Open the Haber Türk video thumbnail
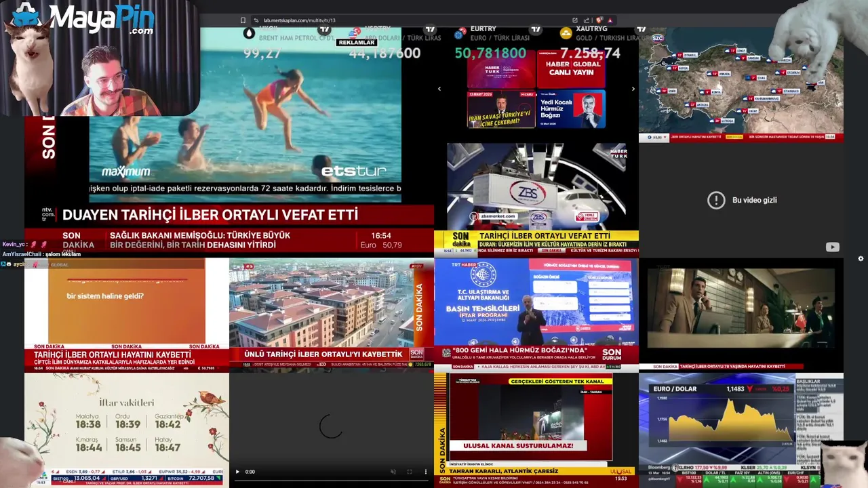 tap(501, 69)
